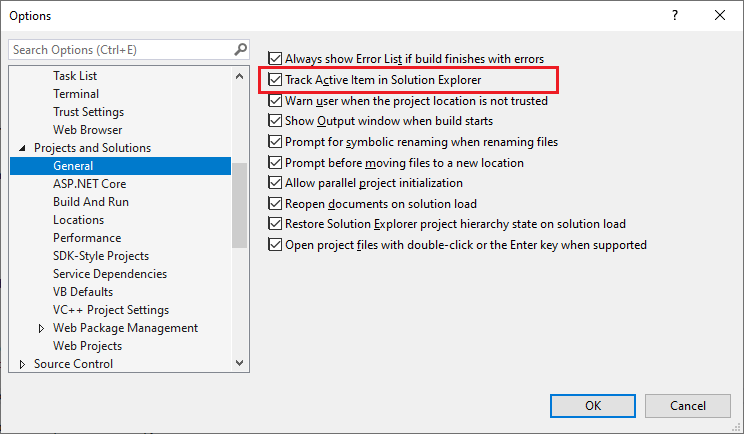Screen dimensions: 744x434
Task: Click the tree scrollbar up arrow
Action: [240, 76]
